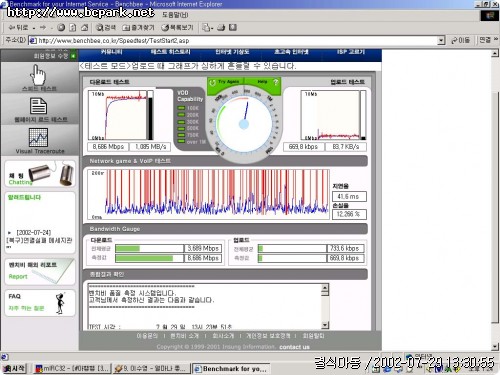Click the Try Again button on the gauge

225,82
